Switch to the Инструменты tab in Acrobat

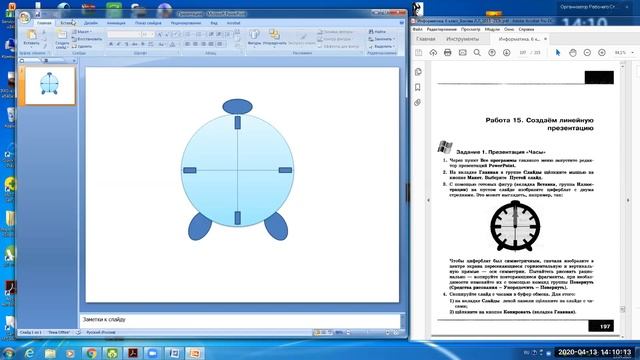(462, 39)
